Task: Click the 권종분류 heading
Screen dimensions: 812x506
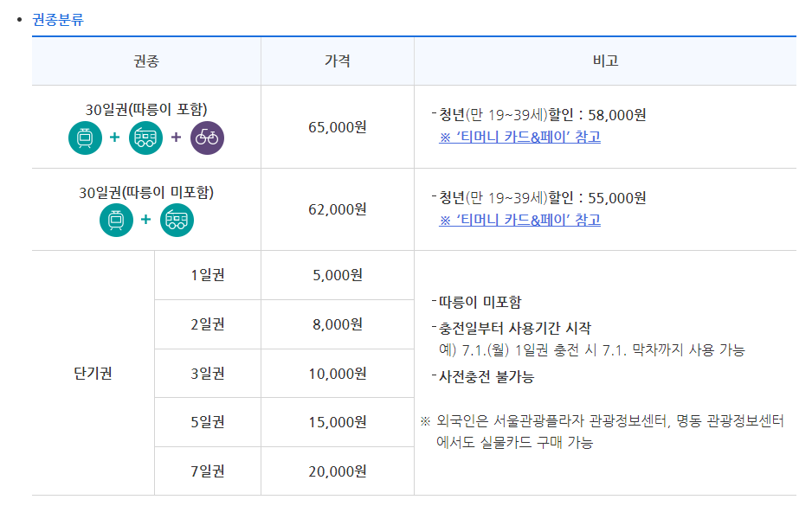Action: pos(58,20)
